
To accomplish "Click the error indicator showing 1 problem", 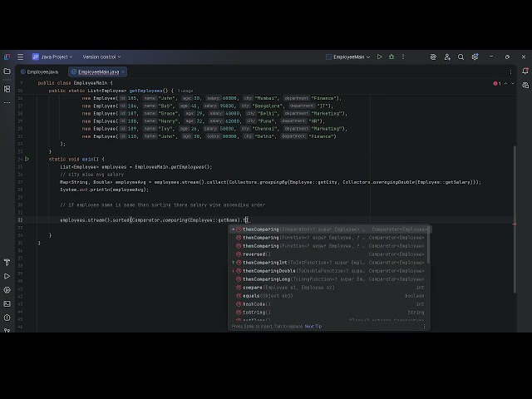I will tap(497, 83).
